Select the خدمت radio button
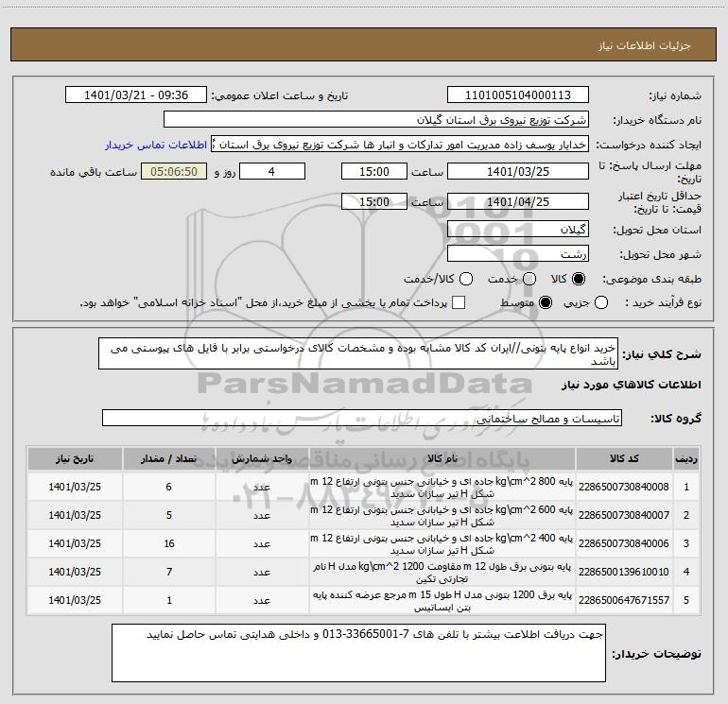Image resolution: width=728 pixels, height=704 pixels. point(529,279)
